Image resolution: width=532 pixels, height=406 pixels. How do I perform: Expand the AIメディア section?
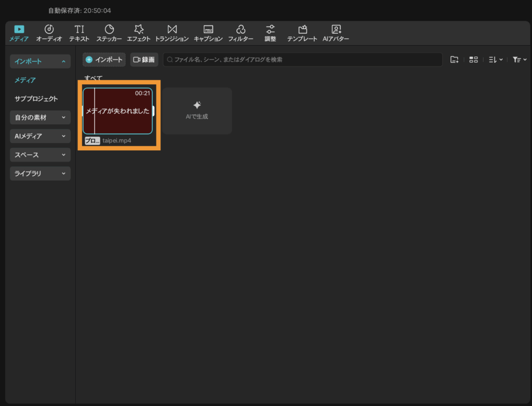click(40, 136)
